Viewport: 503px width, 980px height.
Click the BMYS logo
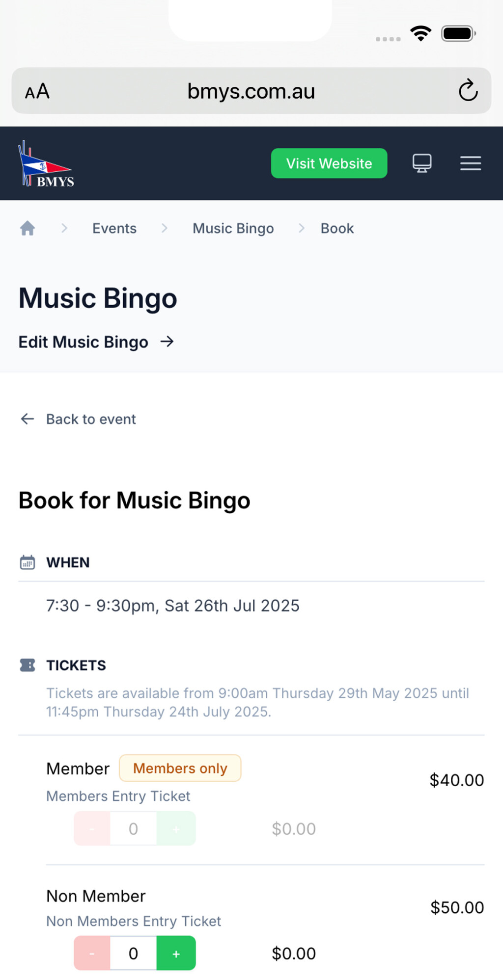(46, 164)
